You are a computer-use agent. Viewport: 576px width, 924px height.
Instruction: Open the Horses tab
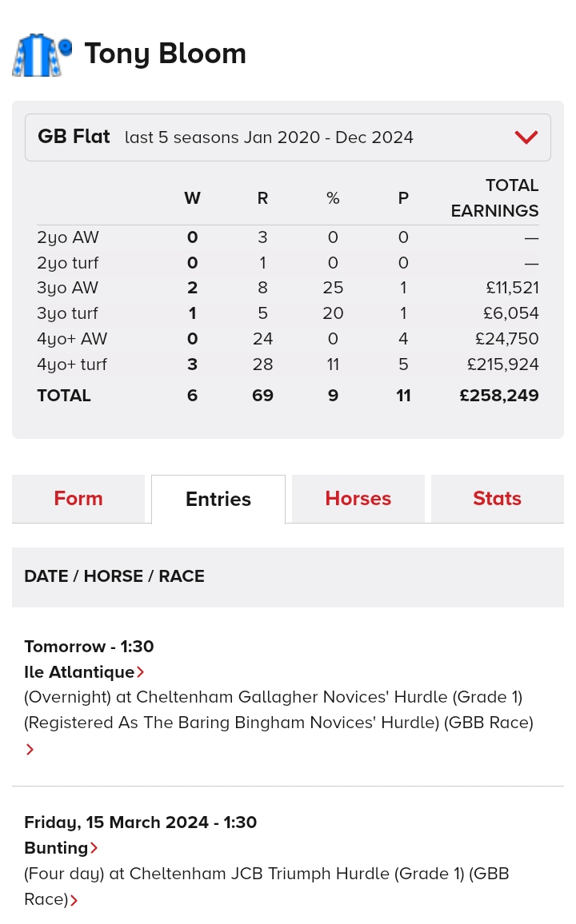pos(358,499)
